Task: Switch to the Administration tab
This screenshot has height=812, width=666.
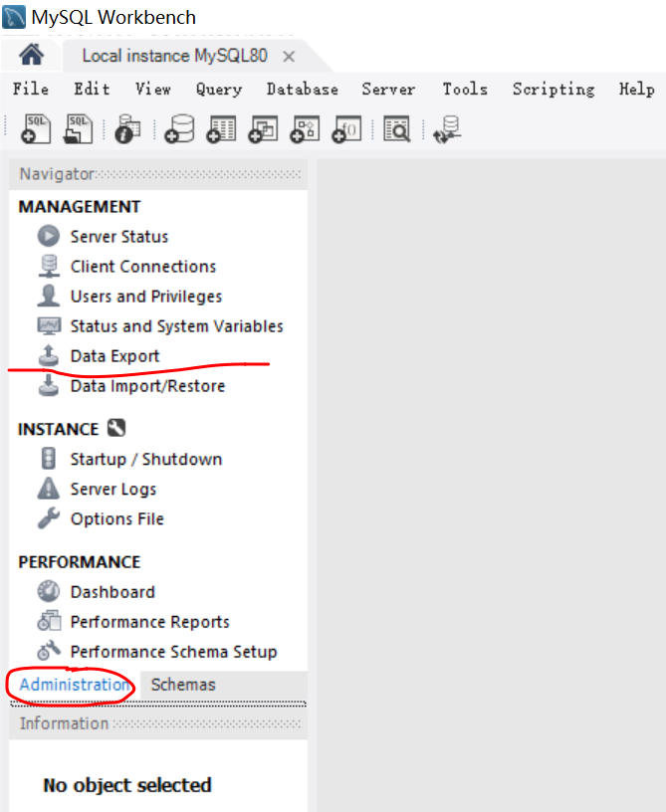Action: point(74,685)
